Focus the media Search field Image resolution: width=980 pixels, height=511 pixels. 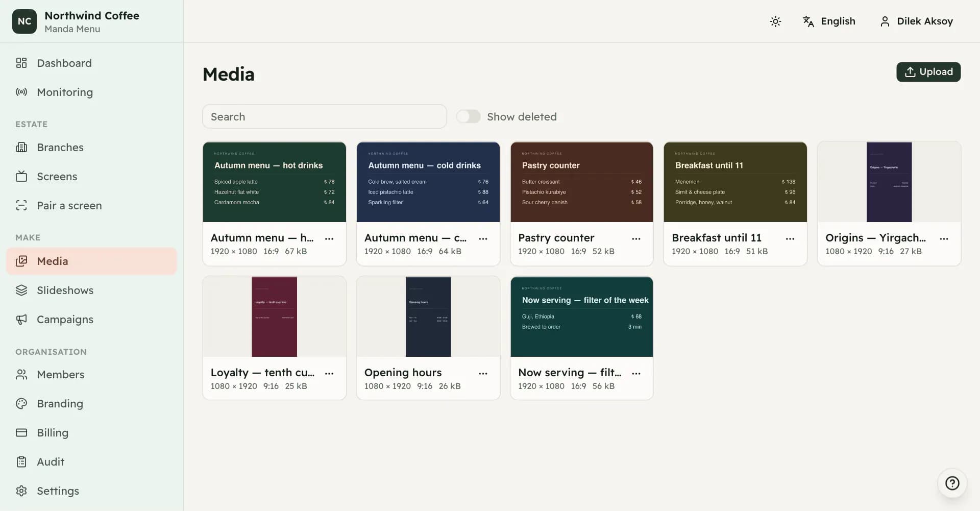click(325, 116)
